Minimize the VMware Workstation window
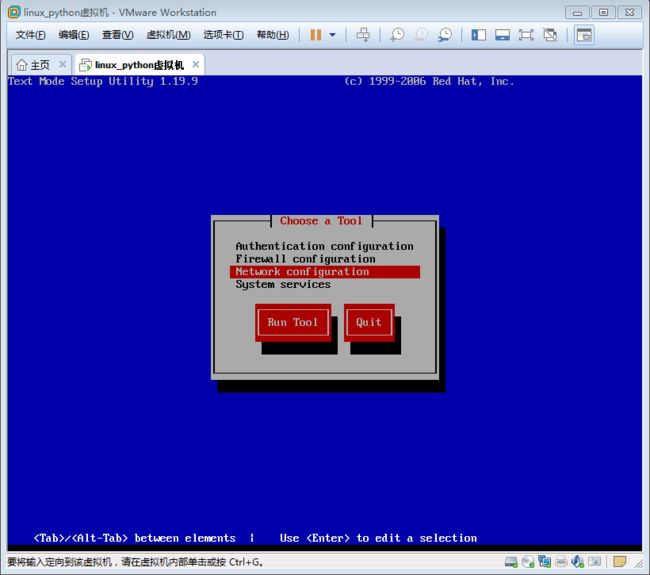Viewport: 650px width, 575px height. coord(577,12)
